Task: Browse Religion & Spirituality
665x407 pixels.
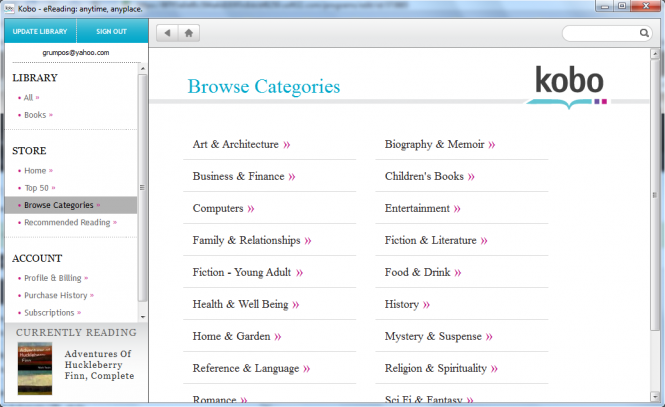Action: click(x=441, y=368)
